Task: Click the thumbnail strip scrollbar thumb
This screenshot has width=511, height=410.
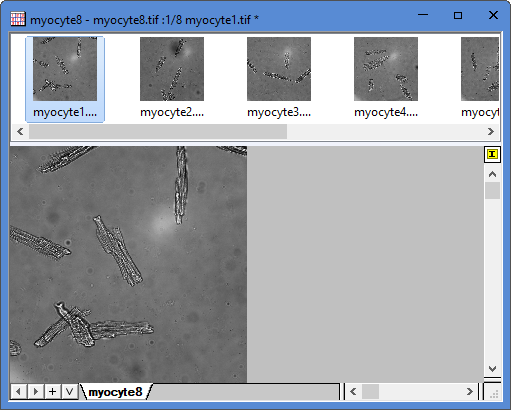Action: [158, 132]
